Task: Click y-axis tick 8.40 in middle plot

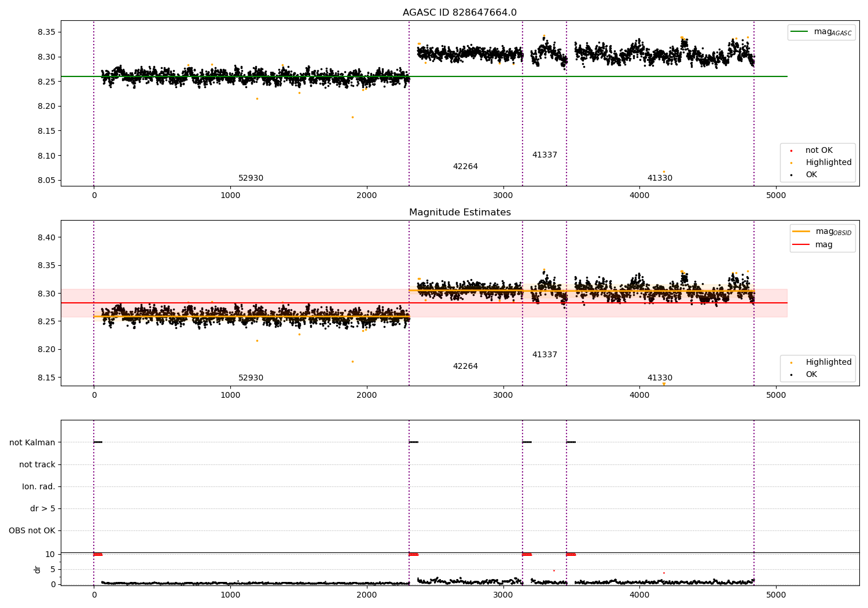Action: coord(46,238)
